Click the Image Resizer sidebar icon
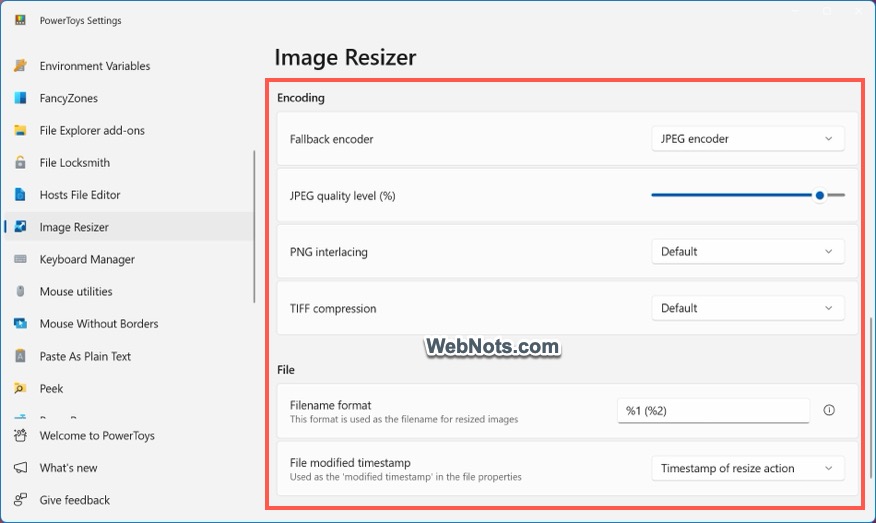 [20, 226]
